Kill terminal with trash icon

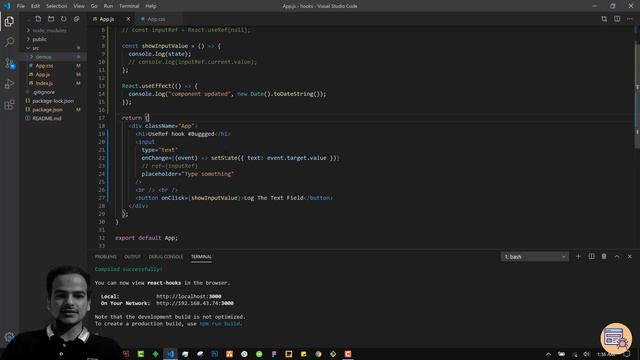[604, 256]
